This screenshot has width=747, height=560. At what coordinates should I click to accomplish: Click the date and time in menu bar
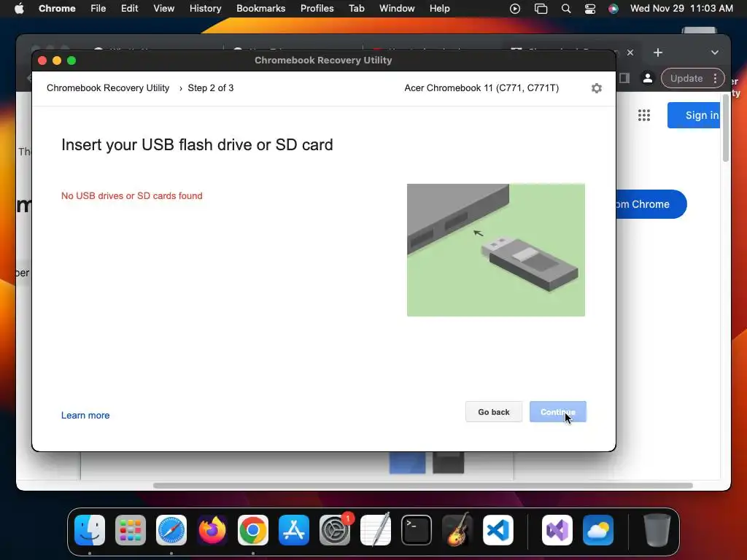coord(681,9)
